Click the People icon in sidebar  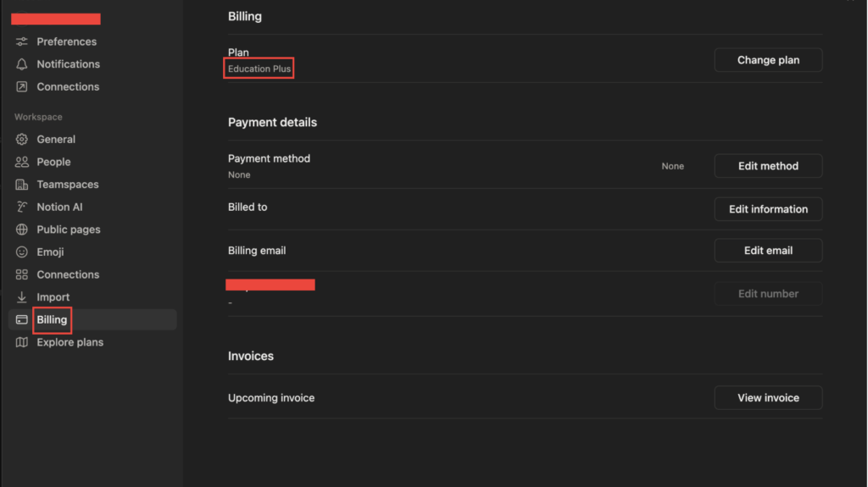point(22,162)
